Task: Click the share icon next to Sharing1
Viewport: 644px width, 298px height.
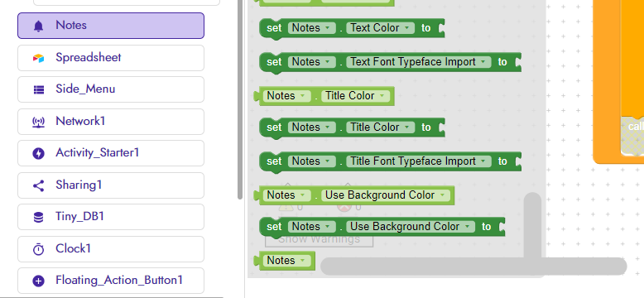Action: pyautogui.click(x=38, y=185)
